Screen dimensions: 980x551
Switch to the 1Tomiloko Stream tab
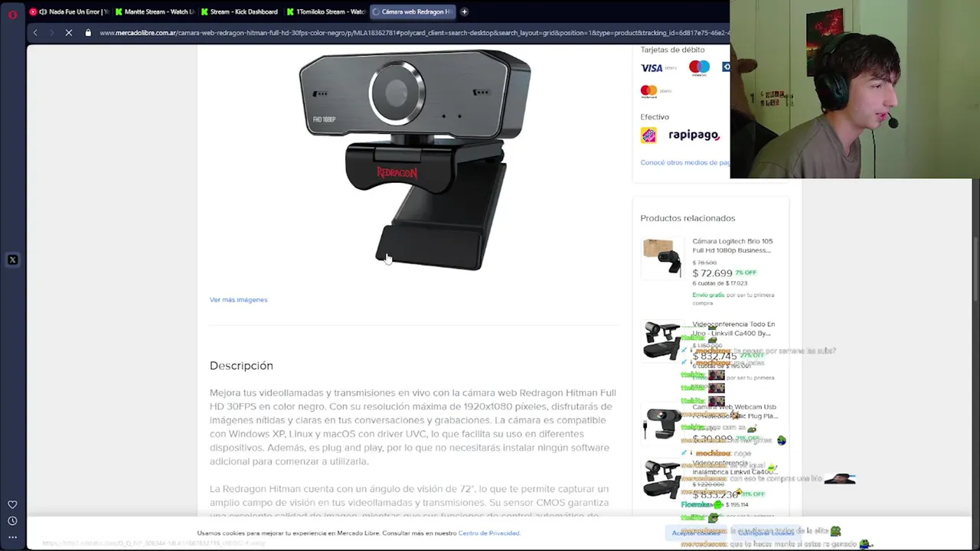pyautogui.click(x=325, y=11)
